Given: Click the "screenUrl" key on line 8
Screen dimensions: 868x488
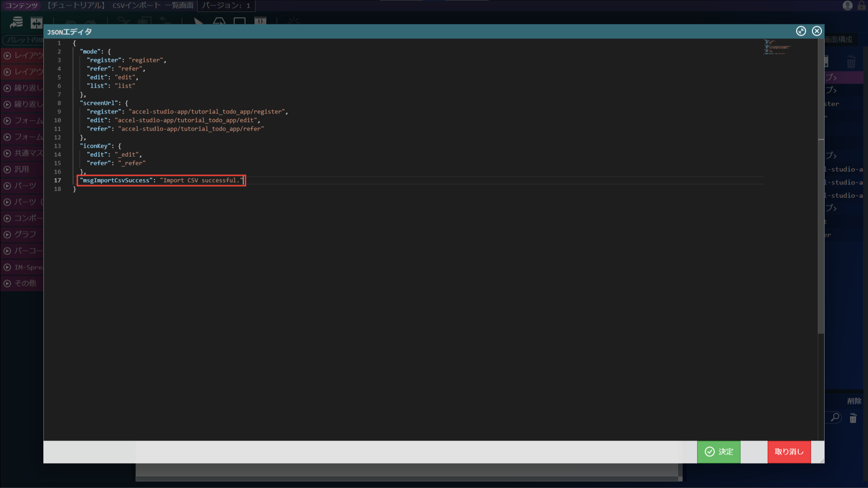Looking at the screenshot, I should tap(99, 103).
